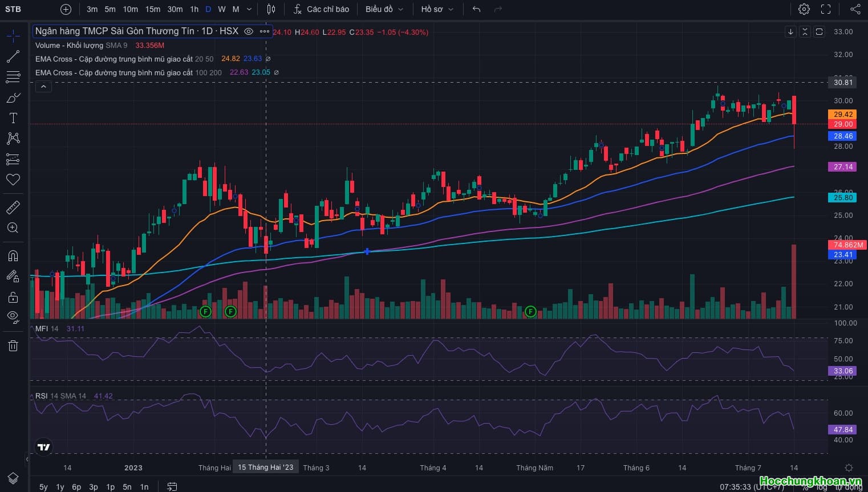Switch to the 1h timeframe
The height and width of the screenshot is (492, 868).
[194, 9]
